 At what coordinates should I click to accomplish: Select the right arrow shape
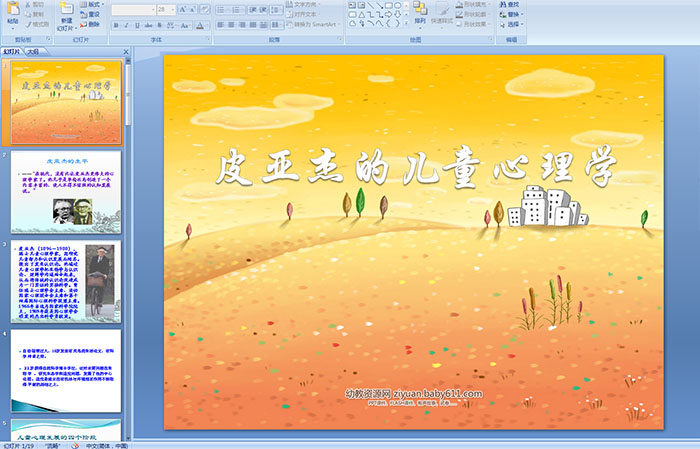tap(388, 15)
